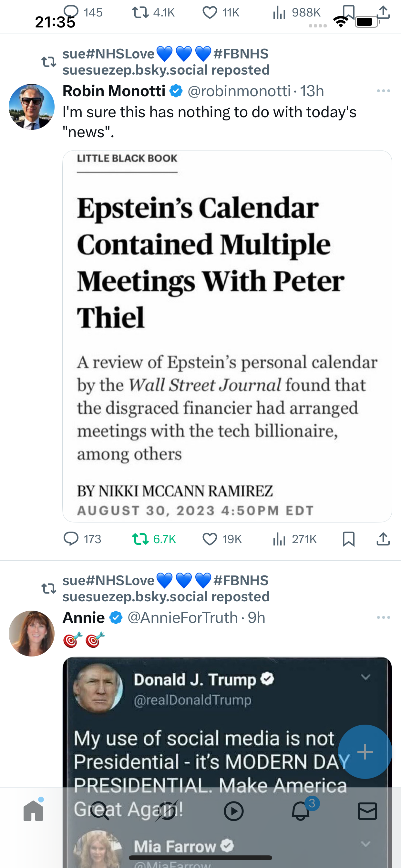
Task: Open more options menu for Annie's post
Action: 384,618
